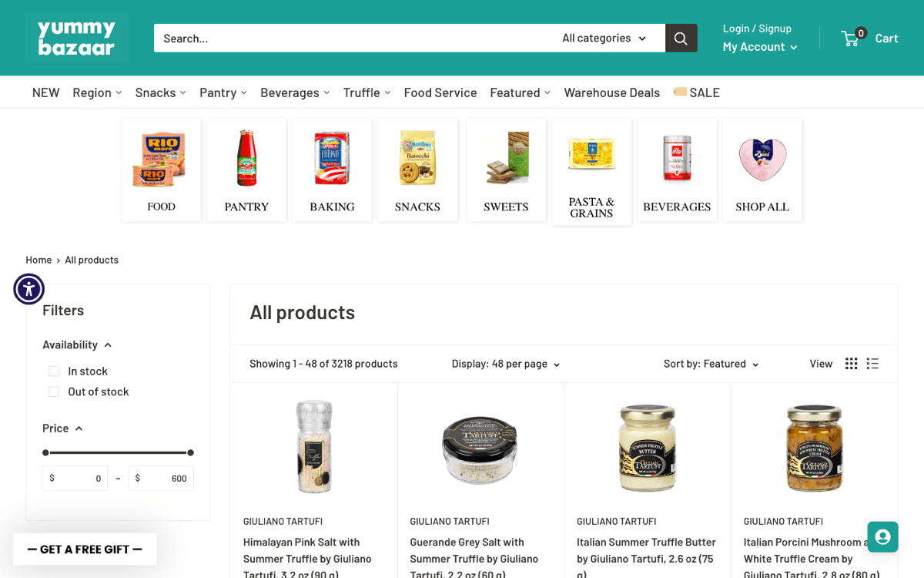Click in the search text field
The width and height of the screenshot is (924, 578).
[x=353, y=38]
